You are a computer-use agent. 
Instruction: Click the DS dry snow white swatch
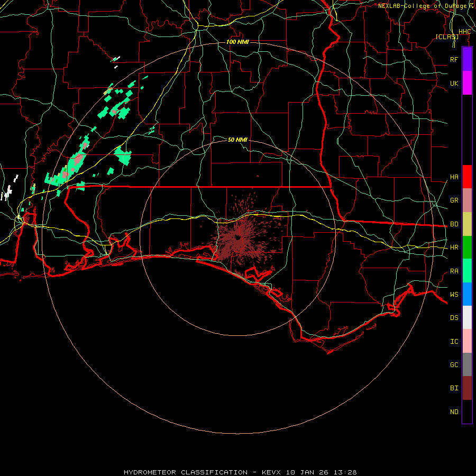click(467, 317)
